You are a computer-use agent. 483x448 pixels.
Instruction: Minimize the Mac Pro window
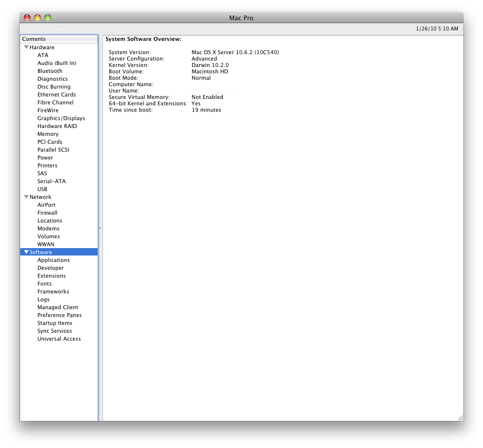(37, 18)
